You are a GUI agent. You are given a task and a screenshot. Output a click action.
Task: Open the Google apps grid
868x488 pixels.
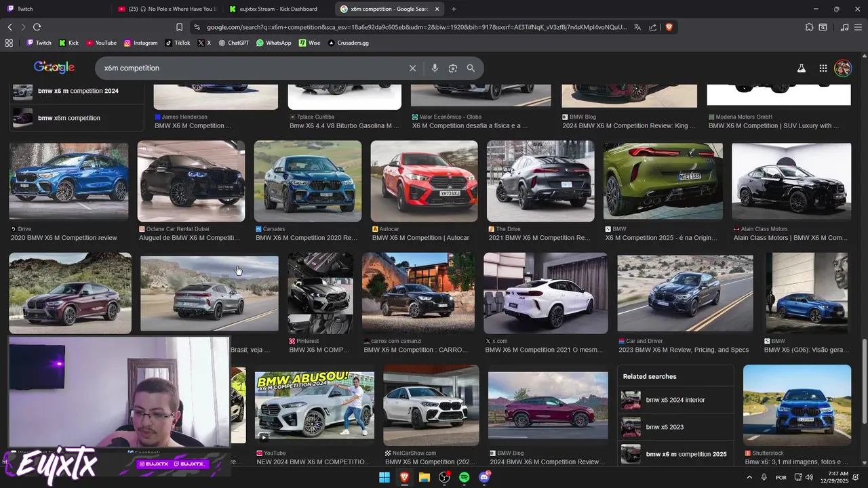tap(823, 68)
